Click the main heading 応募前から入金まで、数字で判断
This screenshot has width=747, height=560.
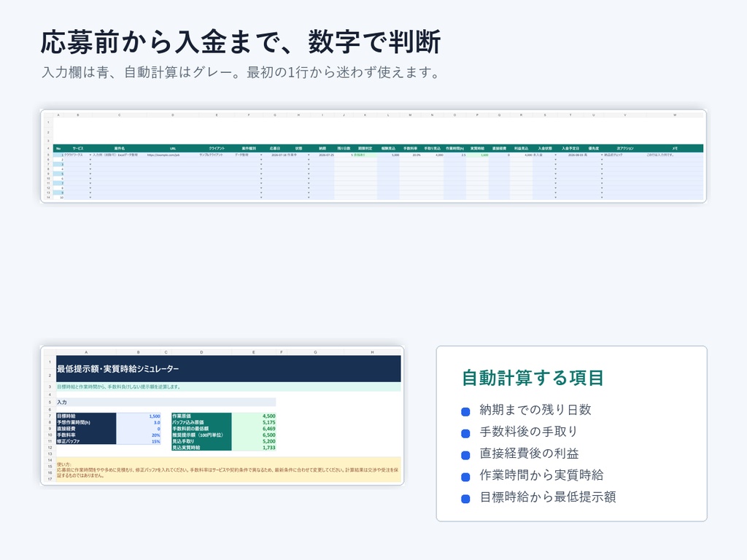click(241, 42)
